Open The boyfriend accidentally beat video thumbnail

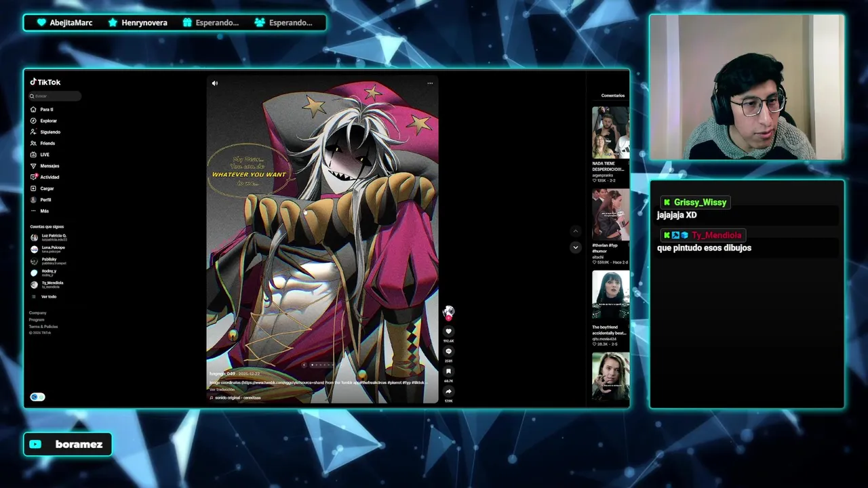click(610, 297)
